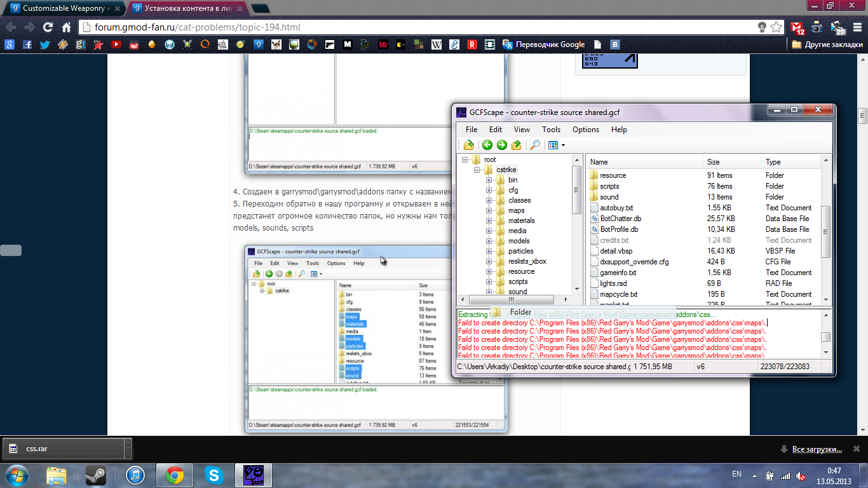Viewport: 868px width, 488px height.
Task: Click the camera screenshot extension icon
Action: point(817,27)
